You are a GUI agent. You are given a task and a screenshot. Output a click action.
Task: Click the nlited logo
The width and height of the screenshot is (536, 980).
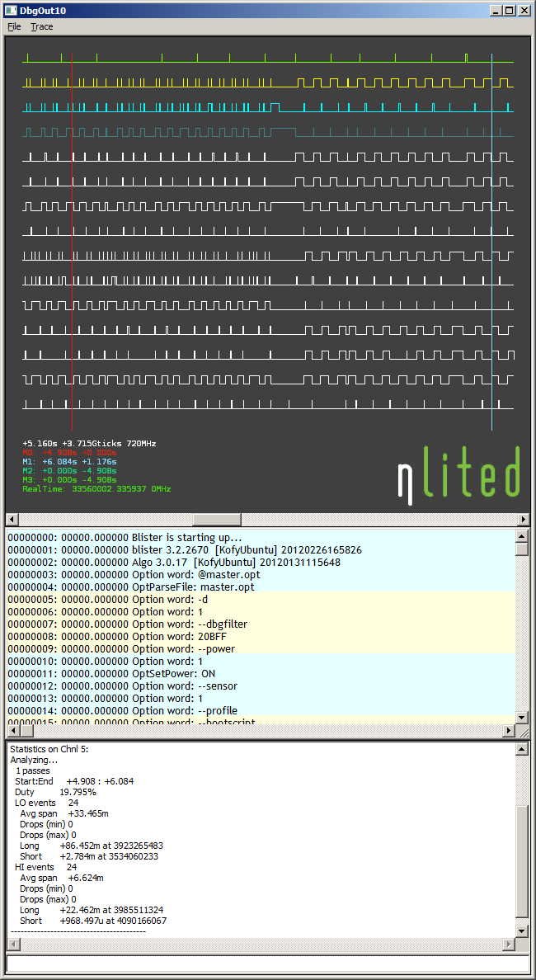459,474
